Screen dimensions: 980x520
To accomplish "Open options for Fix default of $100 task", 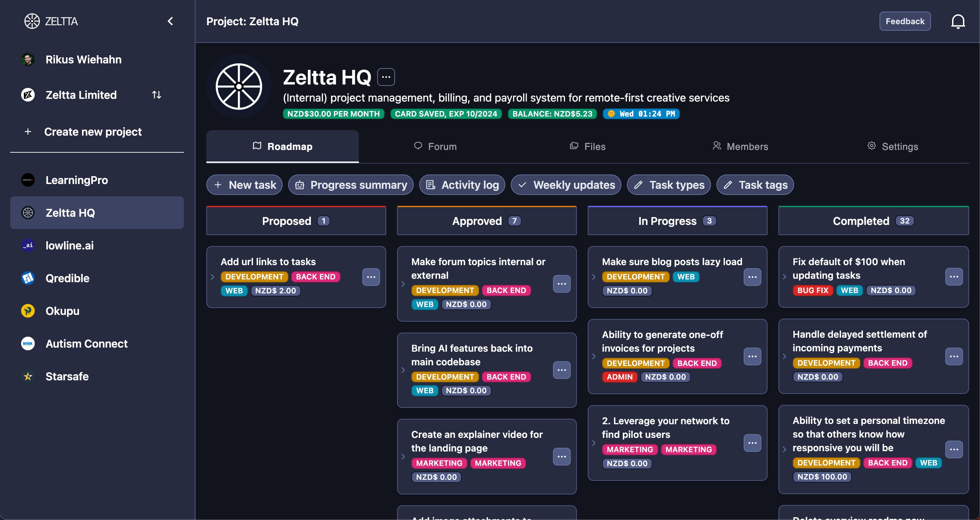I will tap(954, 276).
